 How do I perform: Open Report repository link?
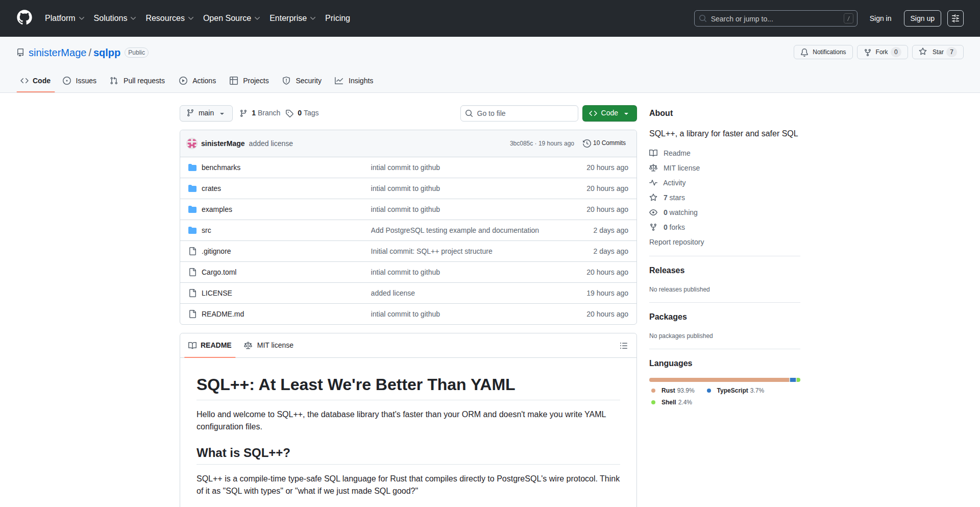pyautogui.click(x=676, y=242)
